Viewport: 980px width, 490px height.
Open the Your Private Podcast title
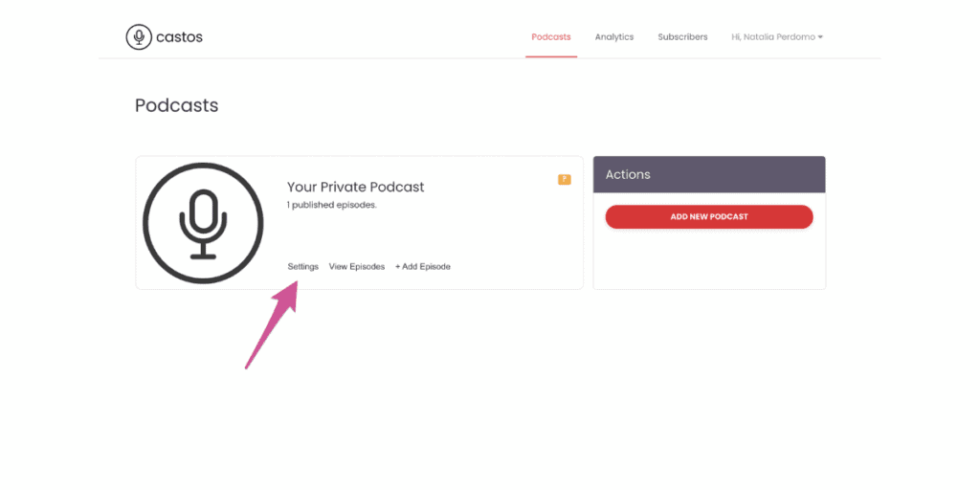pos(356,187)
